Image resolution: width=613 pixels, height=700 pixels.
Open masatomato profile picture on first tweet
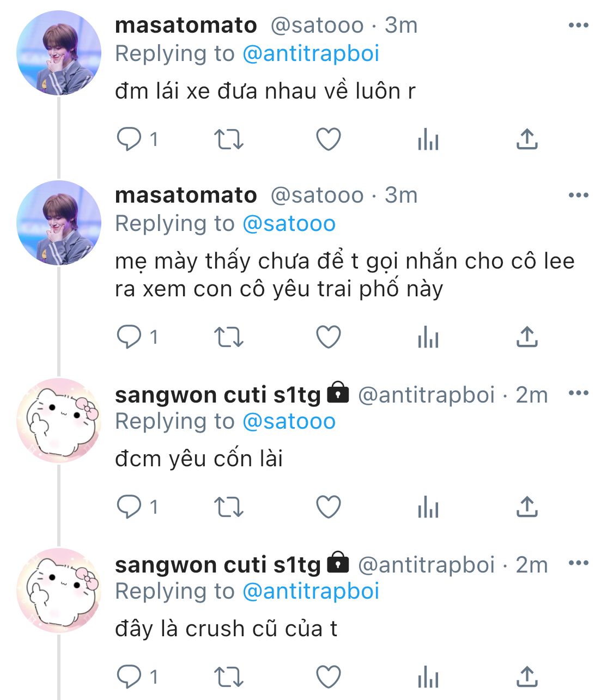(59, 53)
